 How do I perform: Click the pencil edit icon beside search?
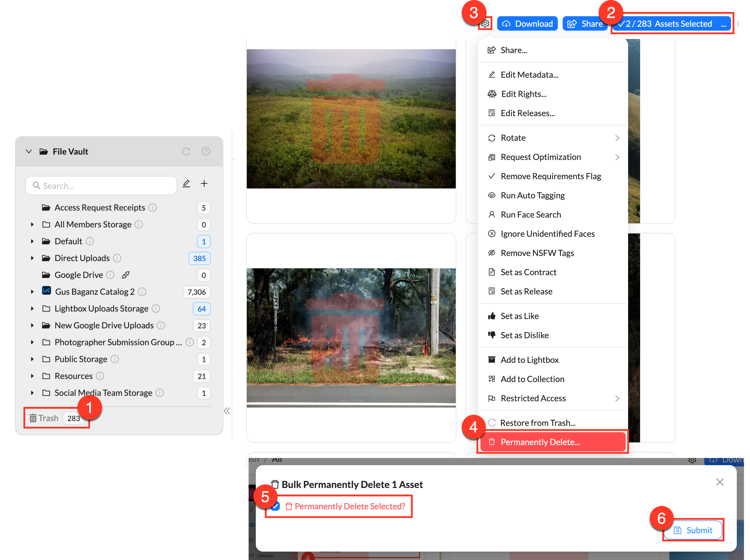[x=186, y=184]
